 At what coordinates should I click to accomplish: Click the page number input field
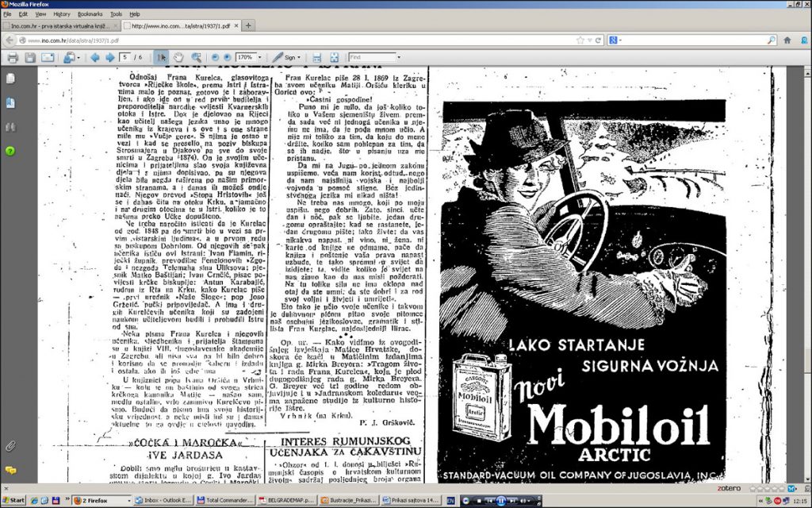(126, 57)
